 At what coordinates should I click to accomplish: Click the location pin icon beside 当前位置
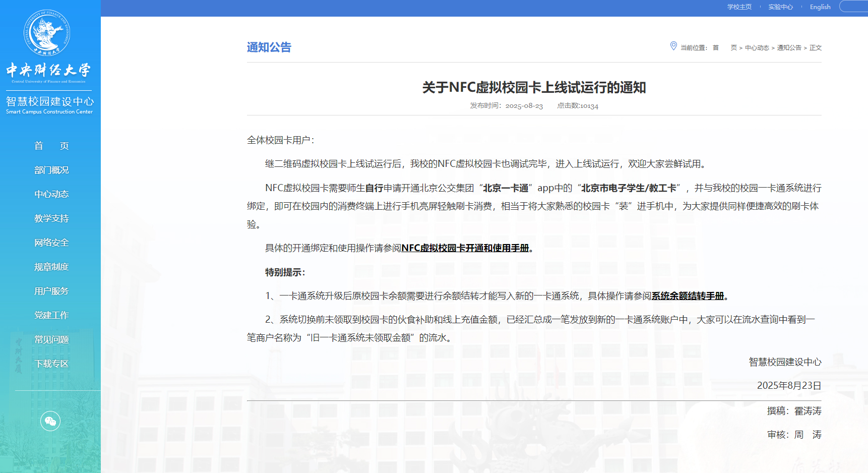click(x=674, y=45)
